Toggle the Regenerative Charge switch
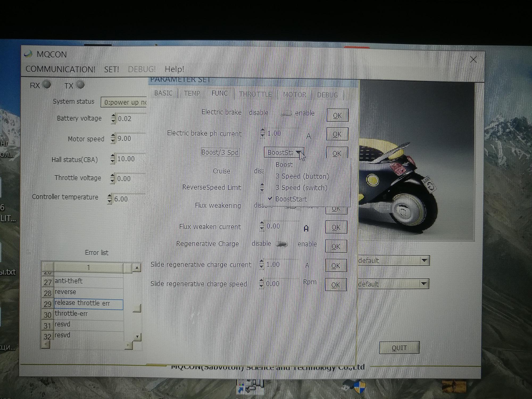 pos(282,244)
